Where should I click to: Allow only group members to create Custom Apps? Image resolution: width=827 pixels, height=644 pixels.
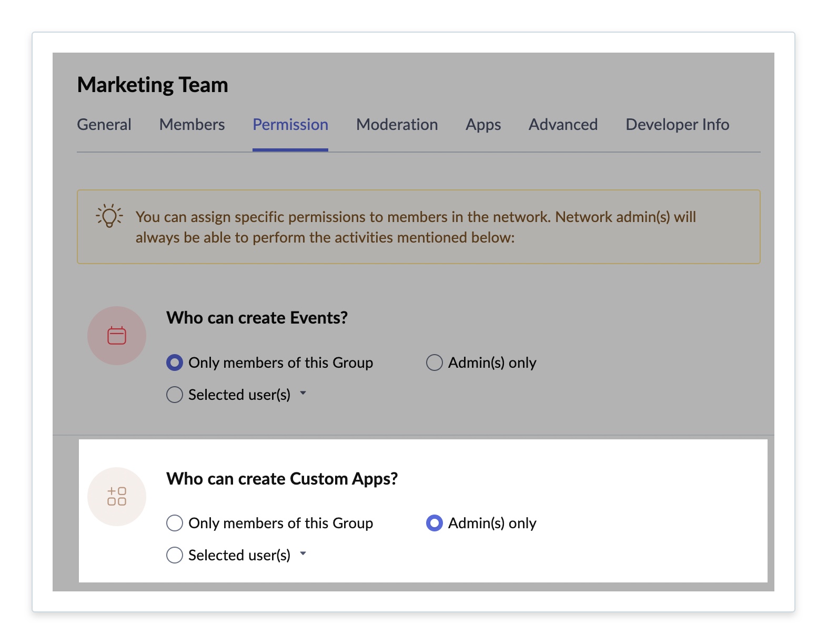[x=175, y=523]
